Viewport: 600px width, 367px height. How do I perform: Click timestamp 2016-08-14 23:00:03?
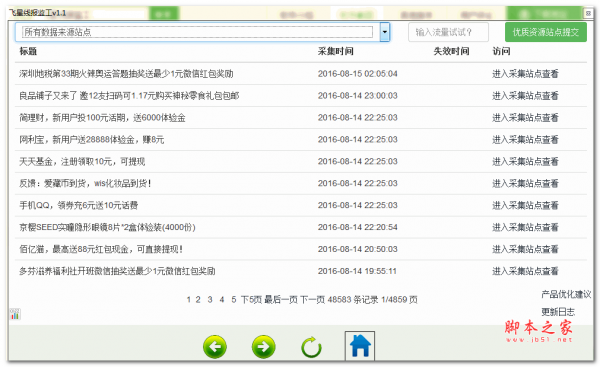[x=357, y=95]
